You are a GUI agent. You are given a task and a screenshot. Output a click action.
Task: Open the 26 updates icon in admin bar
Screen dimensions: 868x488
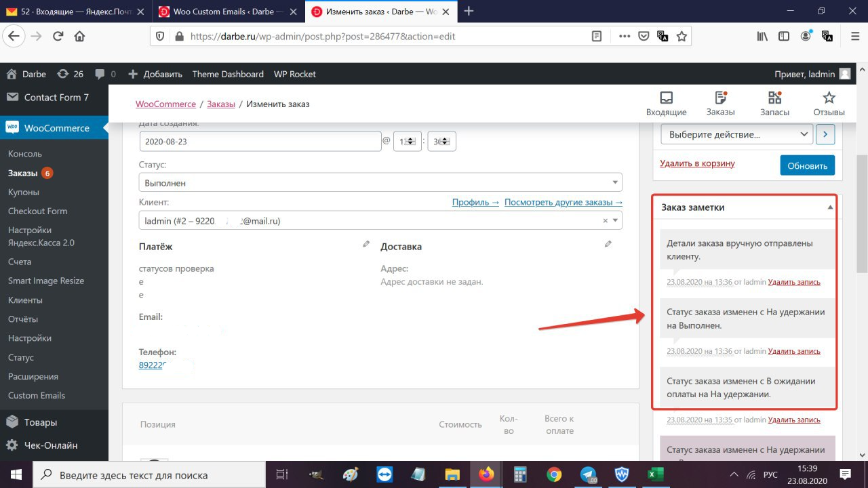70,74
